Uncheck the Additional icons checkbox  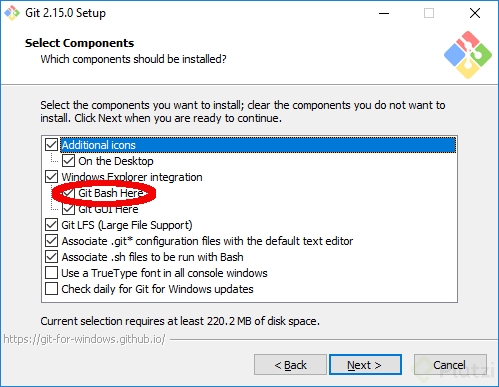coord(51,145)
